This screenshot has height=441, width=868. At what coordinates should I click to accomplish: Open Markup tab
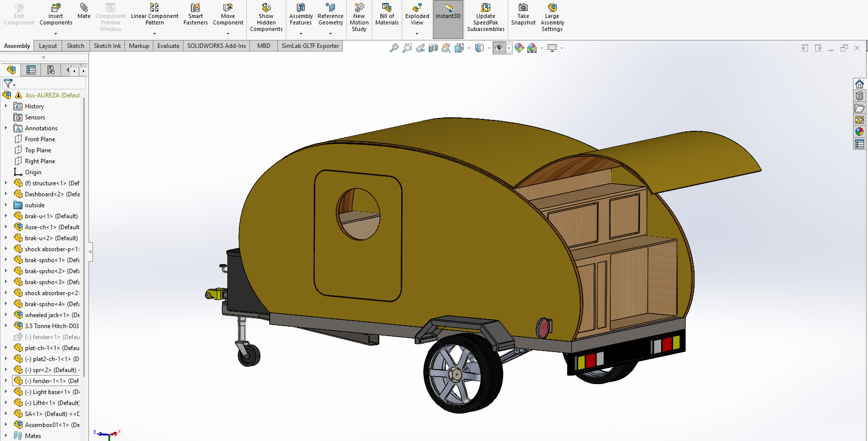[x=139, y=46]
